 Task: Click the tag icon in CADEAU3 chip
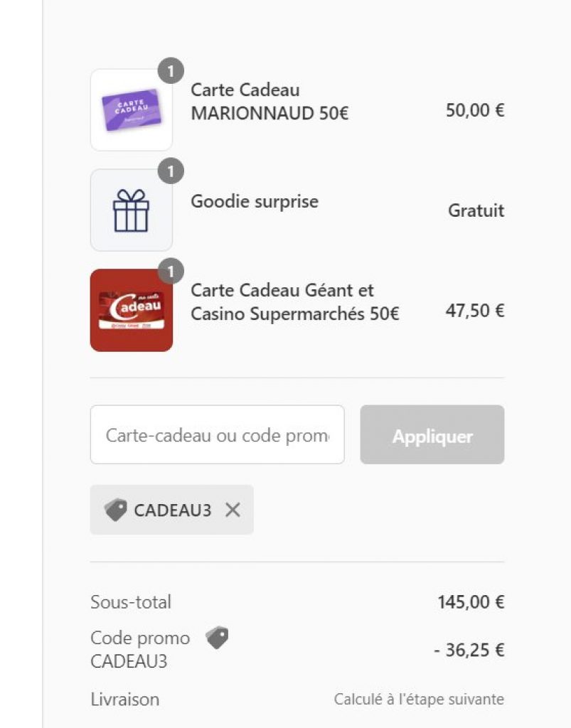click(x=116, y=510)
